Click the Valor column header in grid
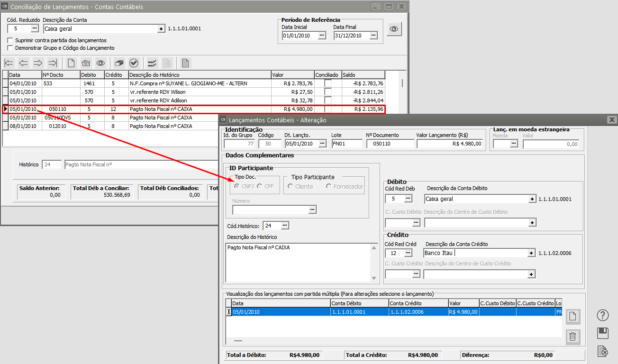 click(x=292, y=75)
